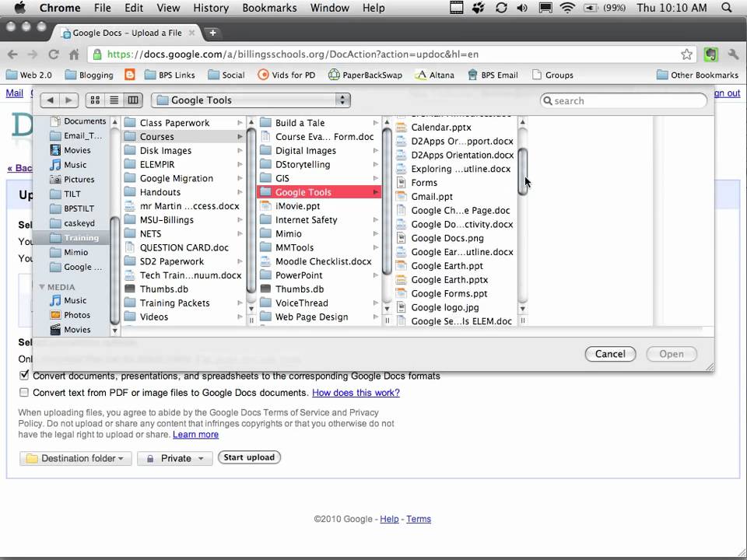Open the Edit menu
The width and height of the screenshot is (747, 560).
click(134, 8)
